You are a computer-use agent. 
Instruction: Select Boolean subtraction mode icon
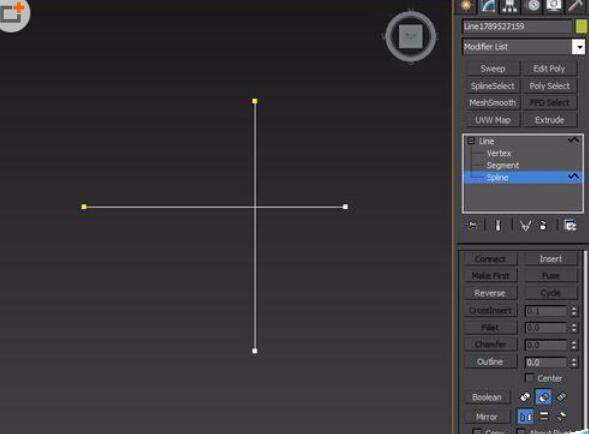pos(543,397)
